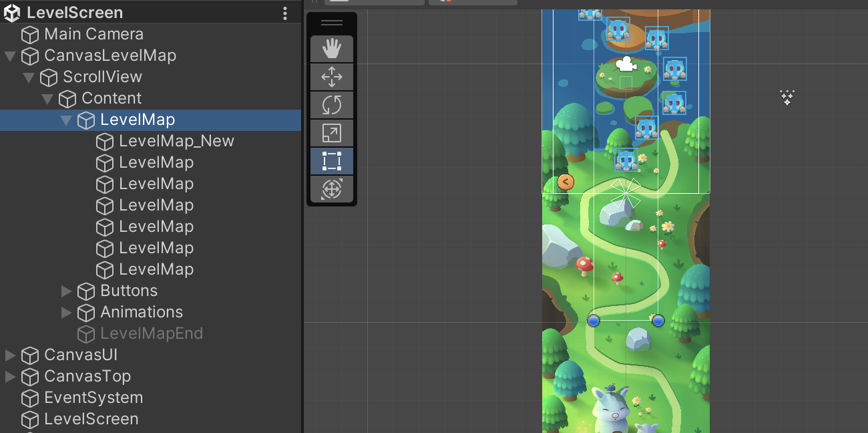Select the LevelMap_New object
The width and height of the screenshot is (868, 433).
tap(176, 141)
